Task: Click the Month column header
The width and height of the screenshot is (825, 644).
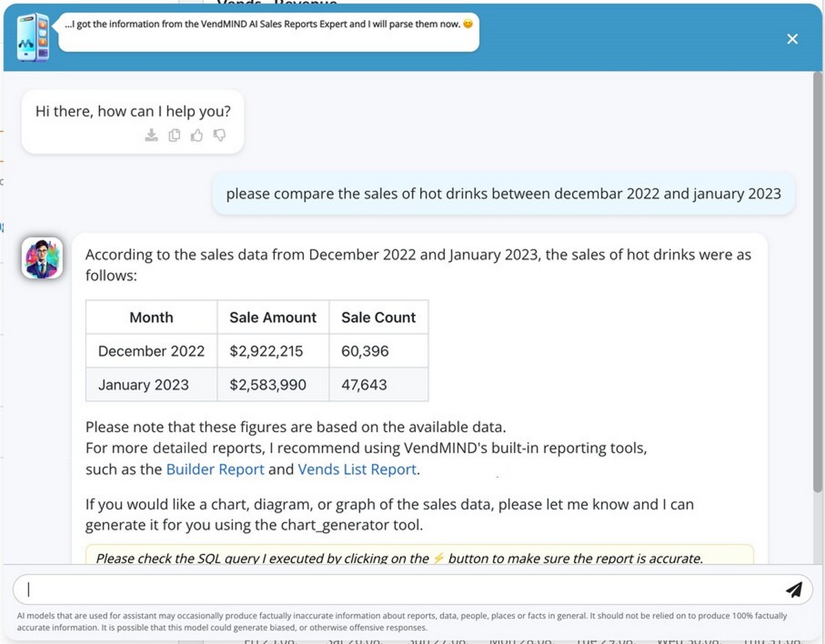Action: click(151, 318)
